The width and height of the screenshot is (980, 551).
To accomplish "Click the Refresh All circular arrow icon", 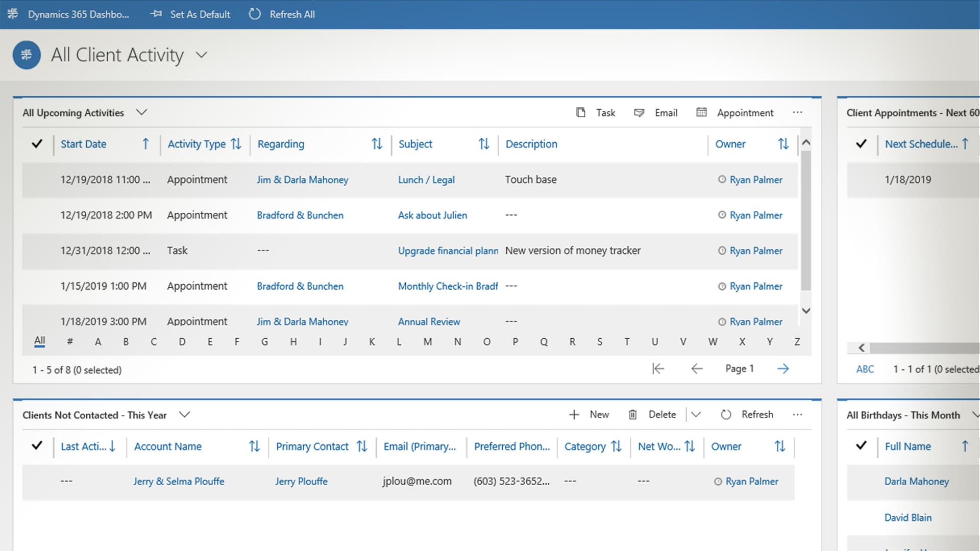I will 254,14.
